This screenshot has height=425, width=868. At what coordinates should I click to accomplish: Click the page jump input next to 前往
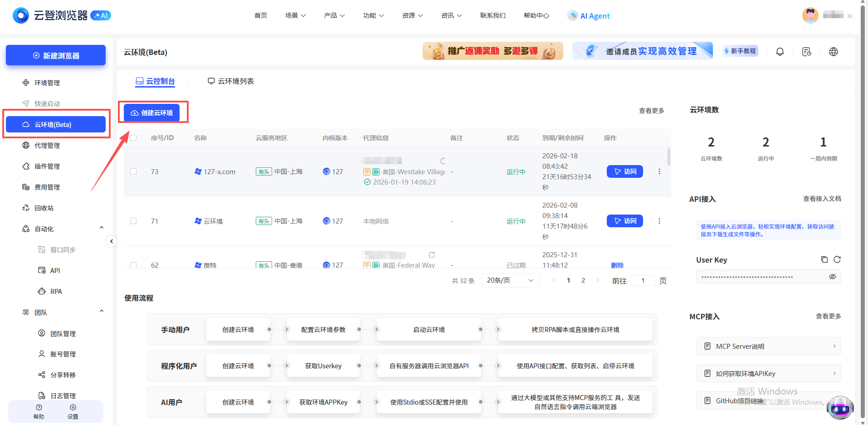[x=643, y=280]
